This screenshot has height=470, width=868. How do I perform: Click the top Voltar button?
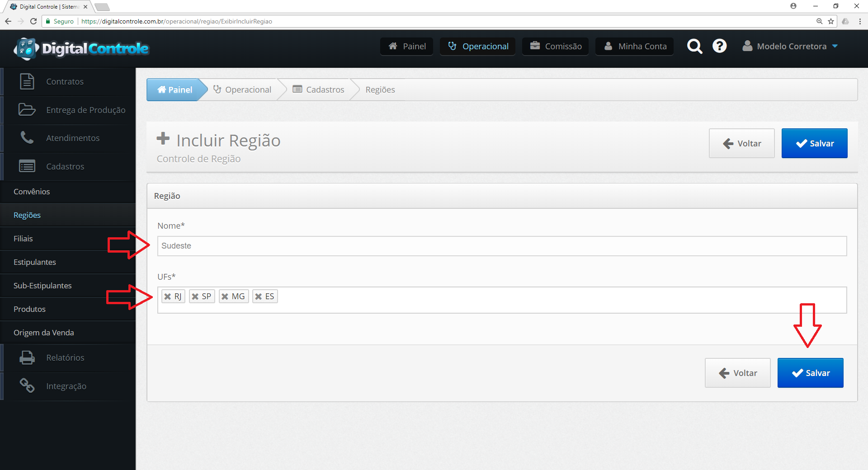tap(742, 143)
